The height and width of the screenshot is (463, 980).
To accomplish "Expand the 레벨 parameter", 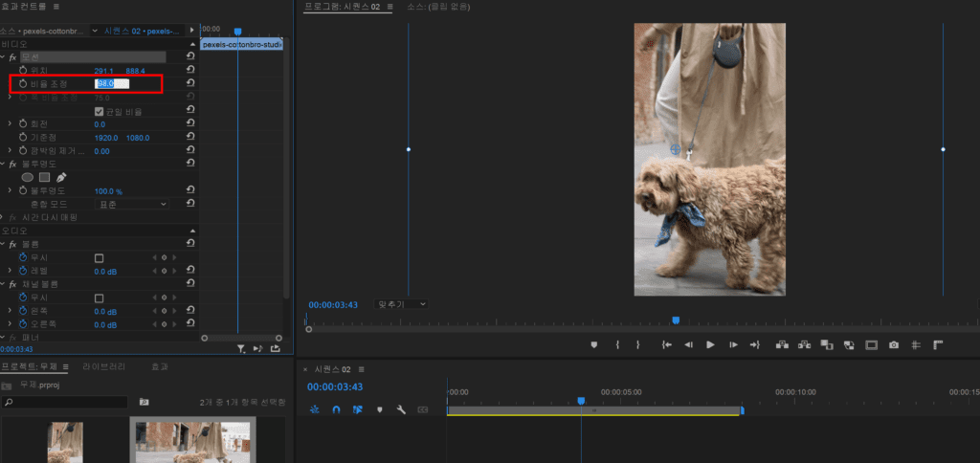I will [10, 271].
